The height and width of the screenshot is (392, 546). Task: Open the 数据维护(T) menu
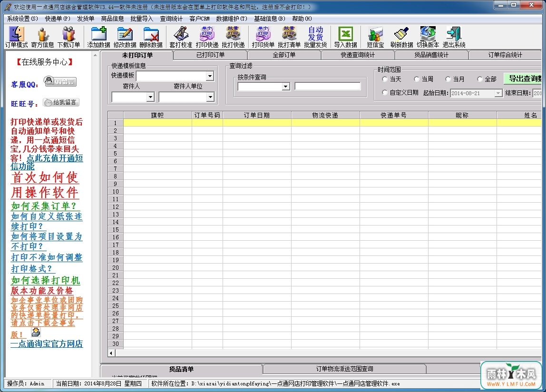tap(232, 19)
